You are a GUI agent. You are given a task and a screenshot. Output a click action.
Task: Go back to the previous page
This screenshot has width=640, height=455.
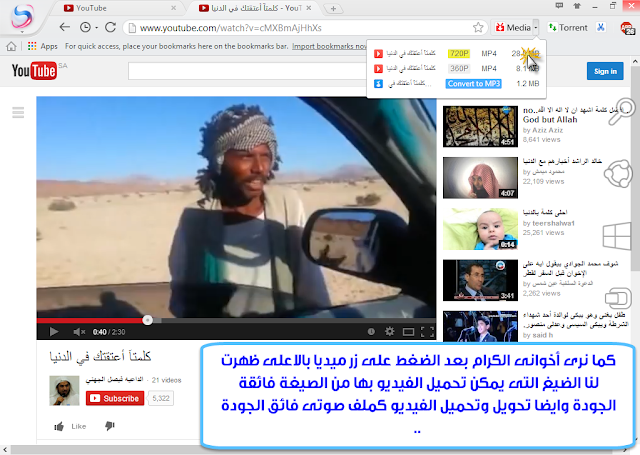coord(64,27)
